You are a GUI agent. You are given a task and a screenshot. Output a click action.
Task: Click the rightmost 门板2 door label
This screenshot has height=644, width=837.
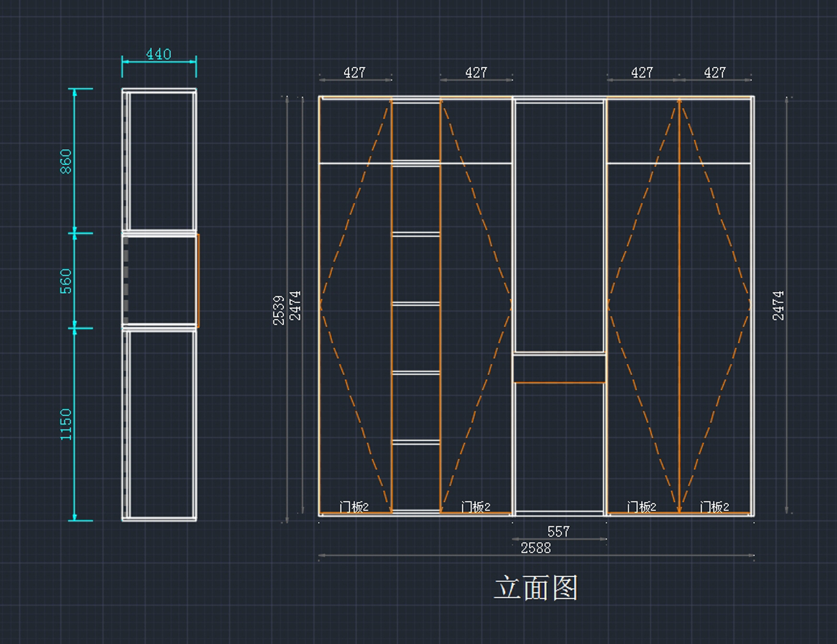(x=715, y=507)
